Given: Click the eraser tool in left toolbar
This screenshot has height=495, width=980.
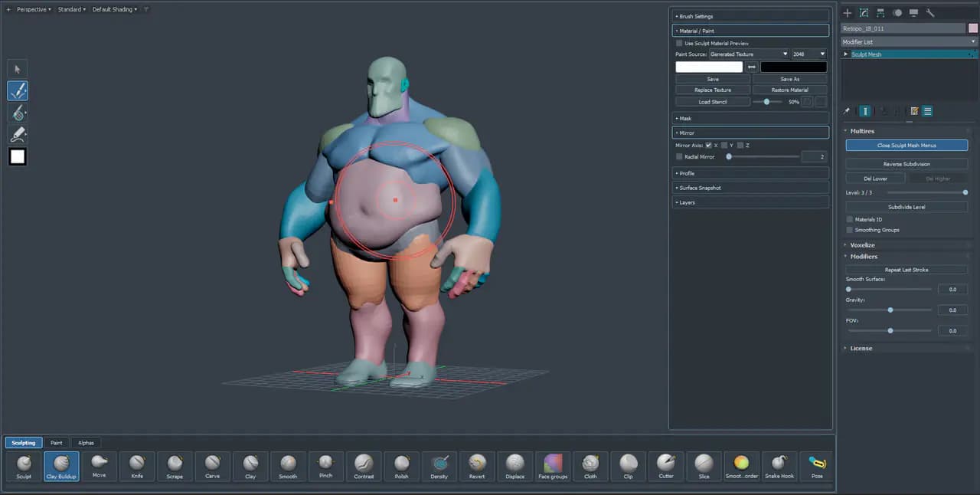Looking at the screenshot, I should [x=18, y=135].
